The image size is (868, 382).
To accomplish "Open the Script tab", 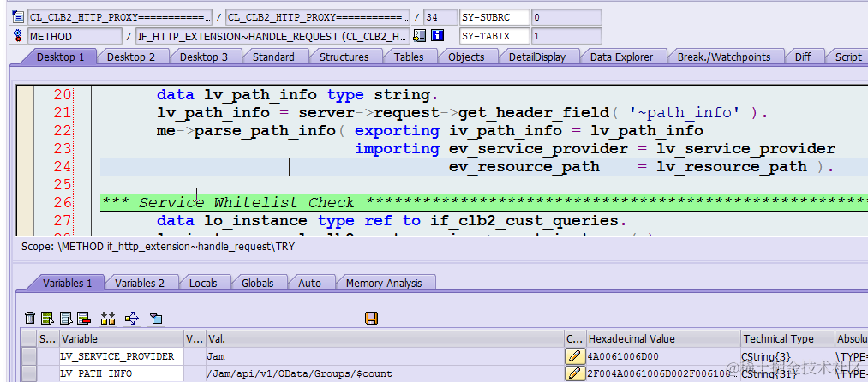I will coord(848,57).
